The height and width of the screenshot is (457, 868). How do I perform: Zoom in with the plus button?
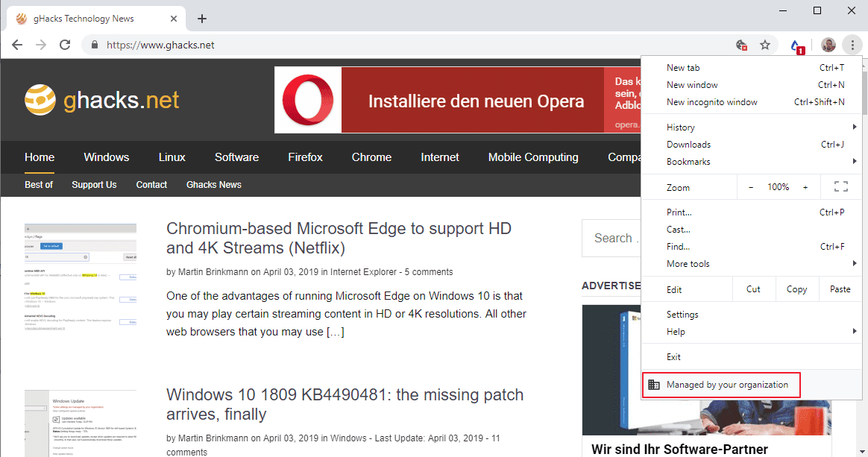click(805, 188)
